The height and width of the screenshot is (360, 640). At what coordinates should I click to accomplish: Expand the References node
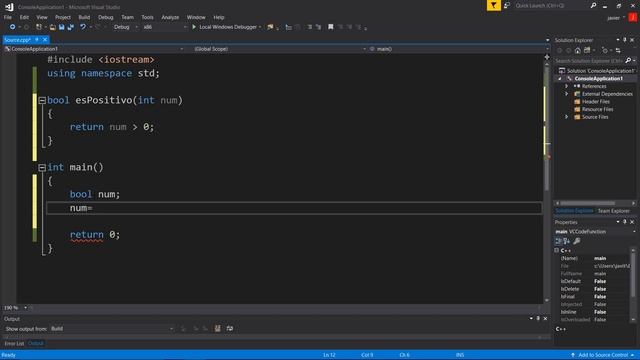pos(567,86)
